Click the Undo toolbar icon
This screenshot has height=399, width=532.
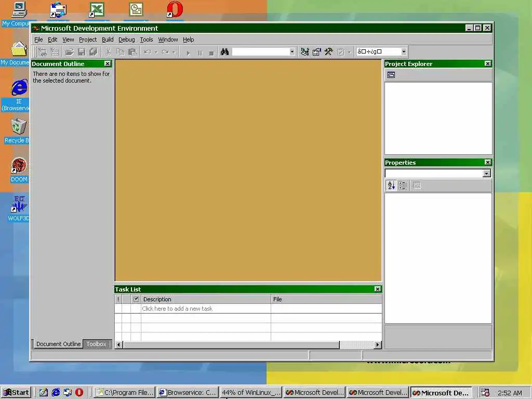click(148, 52)
